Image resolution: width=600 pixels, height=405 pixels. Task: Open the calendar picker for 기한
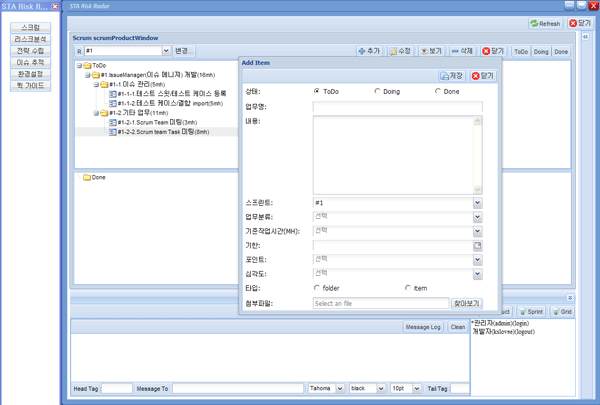pyautogui.click(x=478, y=245)
